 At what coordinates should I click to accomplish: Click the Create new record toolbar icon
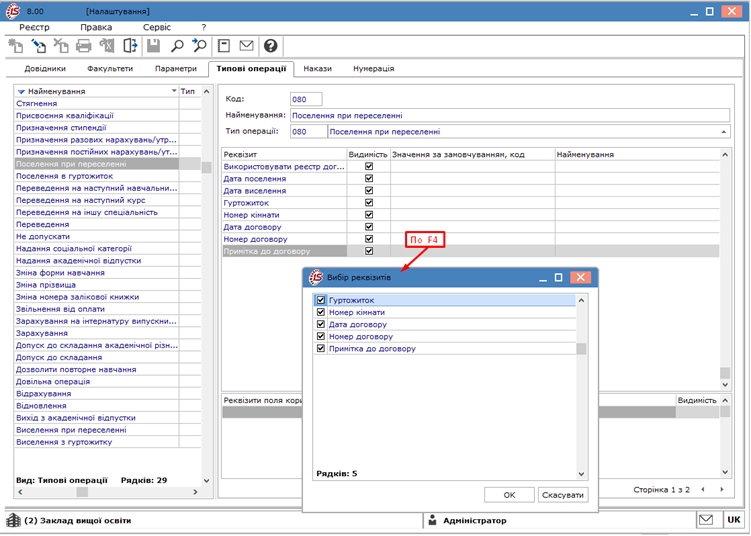pos(15,46)
